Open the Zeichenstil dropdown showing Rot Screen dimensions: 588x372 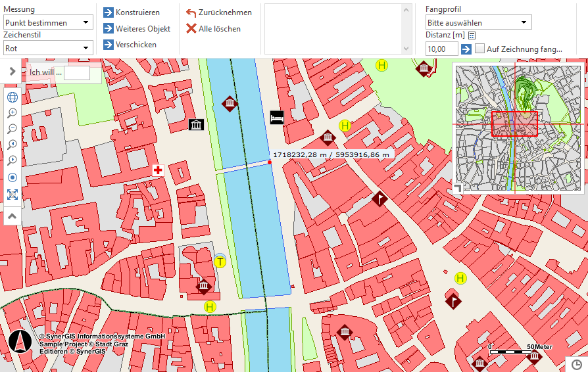(x=48, y=48)
